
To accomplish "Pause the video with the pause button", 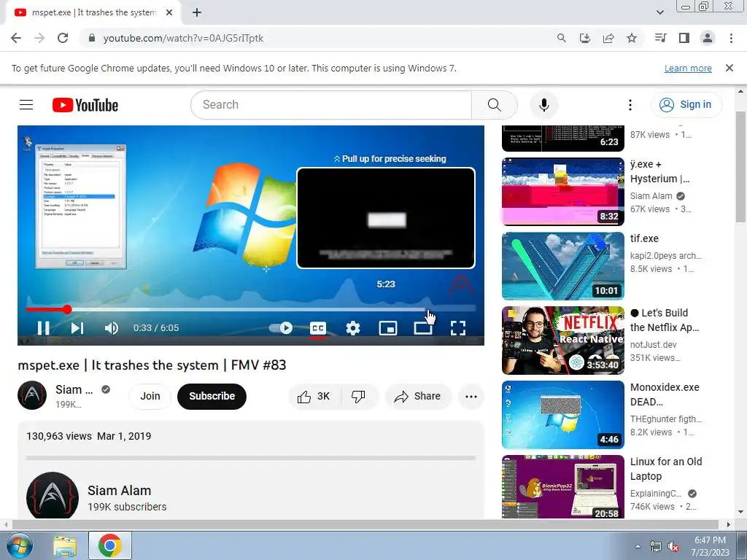I will (43, 328).
